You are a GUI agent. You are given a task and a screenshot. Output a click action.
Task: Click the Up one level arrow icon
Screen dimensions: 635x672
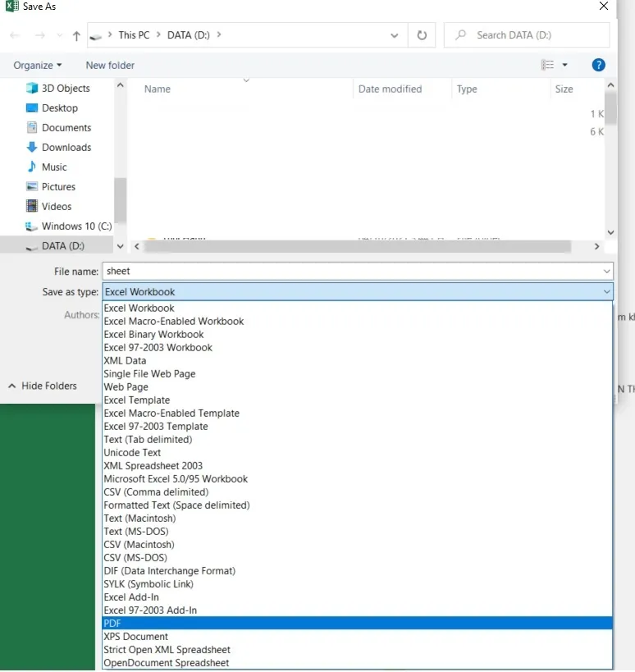pos(76,35)
